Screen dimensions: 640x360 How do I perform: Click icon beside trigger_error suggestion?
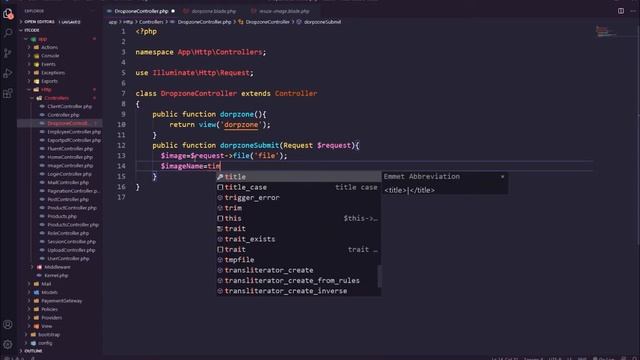tap(220, 198)
